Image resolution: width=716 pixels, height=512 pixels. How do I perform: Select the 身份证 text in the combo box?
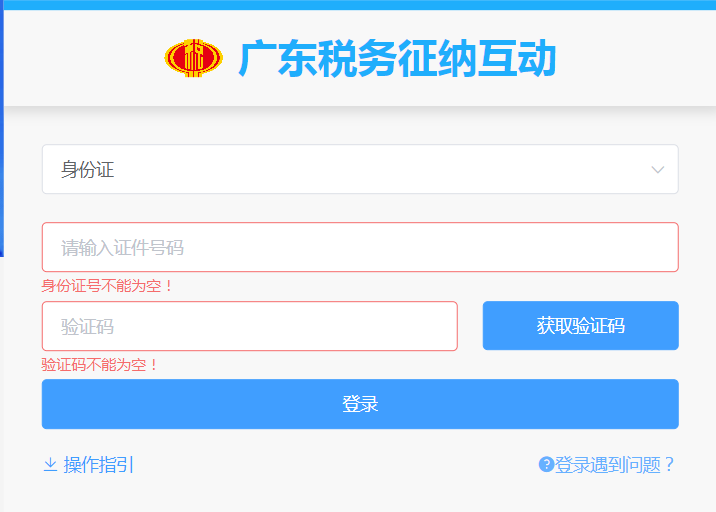tap(87, 169)
